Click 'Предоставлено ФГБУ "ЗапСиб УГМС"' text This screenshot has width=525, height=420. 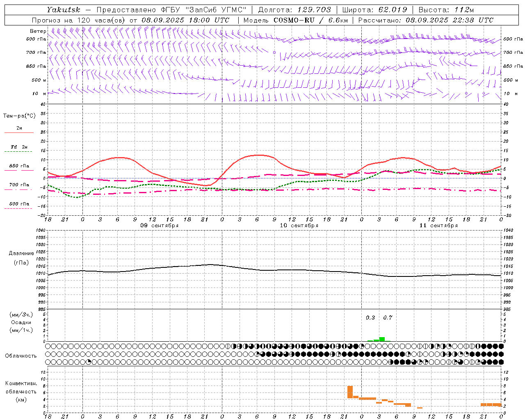[x=171, y=10]
